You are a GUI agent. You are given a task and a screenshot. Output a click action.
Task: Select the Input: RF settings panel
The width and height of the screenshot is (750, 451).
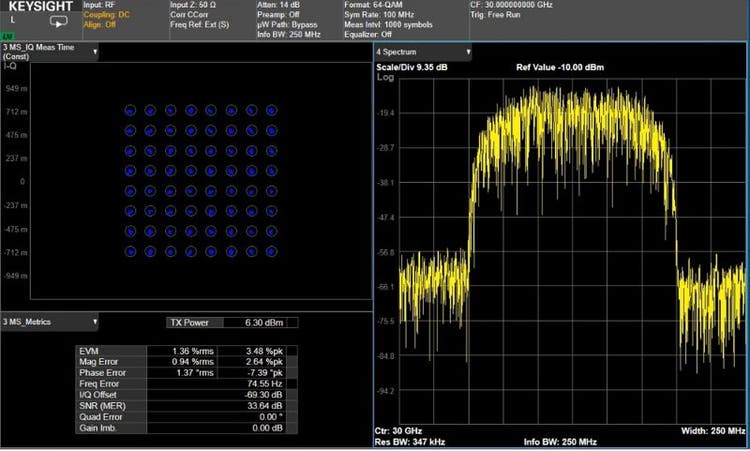pyautogui.click(x=94, y=5)
